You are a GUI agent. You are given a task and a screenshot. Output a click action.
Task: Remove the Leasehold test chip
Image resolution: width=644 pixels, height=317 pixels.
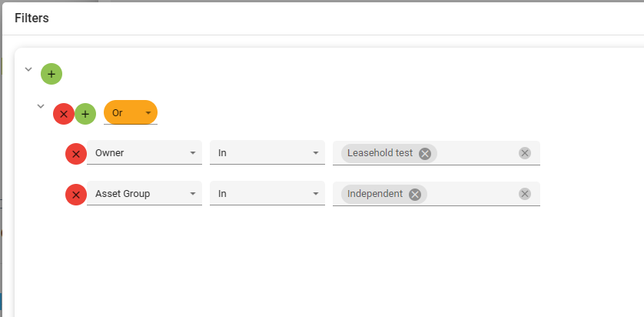click(x=425, y=153)
